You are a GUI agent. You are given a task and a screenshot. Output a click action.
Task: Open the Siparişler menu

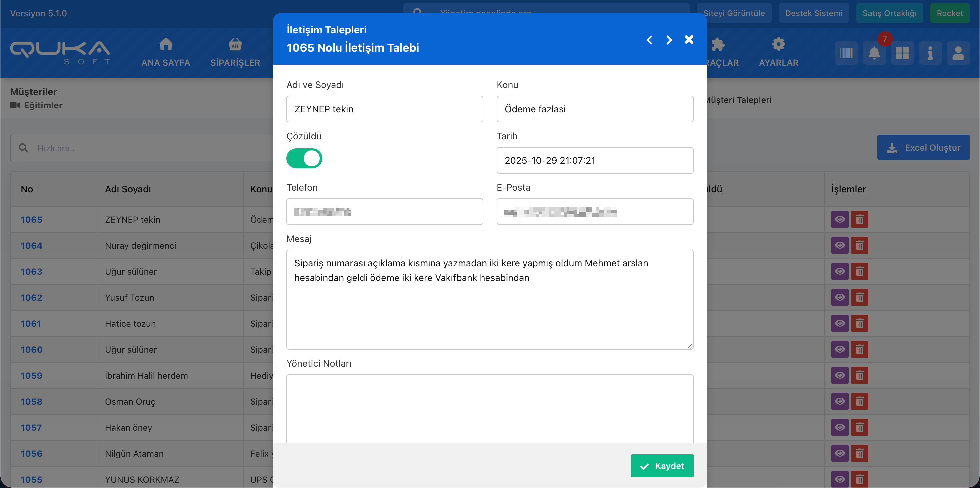(x=235, y=52)
